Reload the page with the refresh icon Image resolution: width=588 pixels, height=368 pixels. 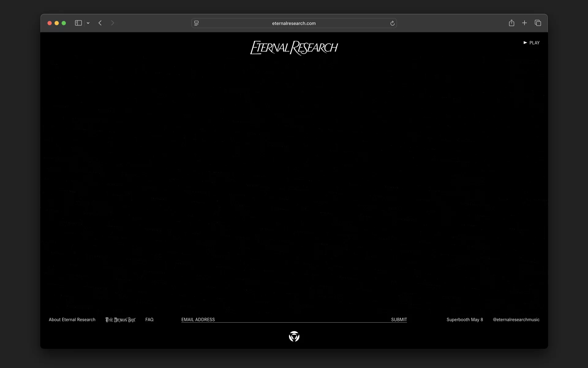tap(392, 23)
